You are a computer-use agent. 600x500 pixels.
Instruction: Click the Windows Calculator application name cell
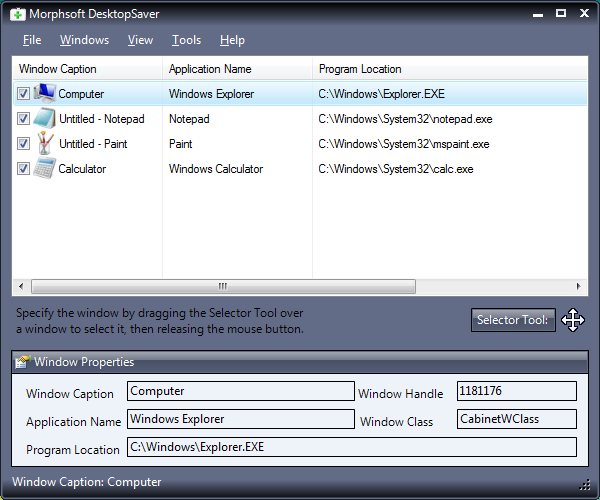pyautogui.click(x=216, y=169)
